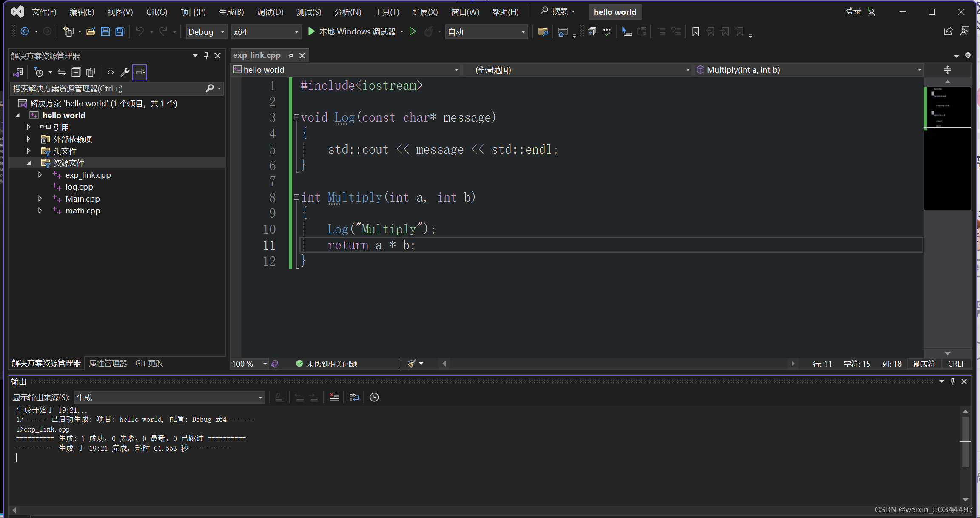Pin the exp_link.cpp tab
This screenshot has height=518, width=980.
tap(290, 56)
